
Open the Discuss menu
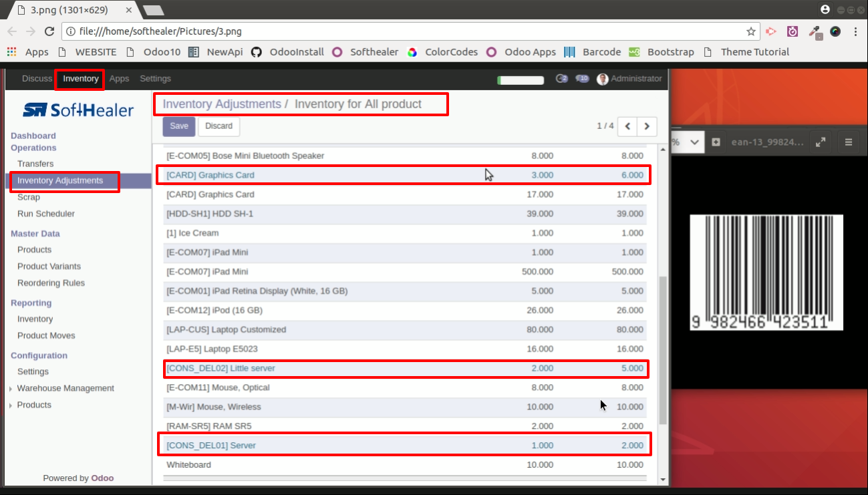[37, 79]
